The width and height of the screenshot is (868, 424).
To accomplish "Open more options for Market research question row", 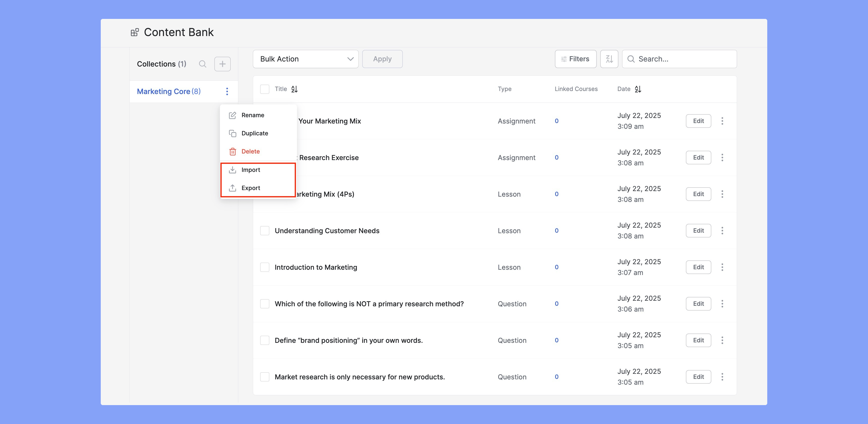I will click(x=722, y=377).
